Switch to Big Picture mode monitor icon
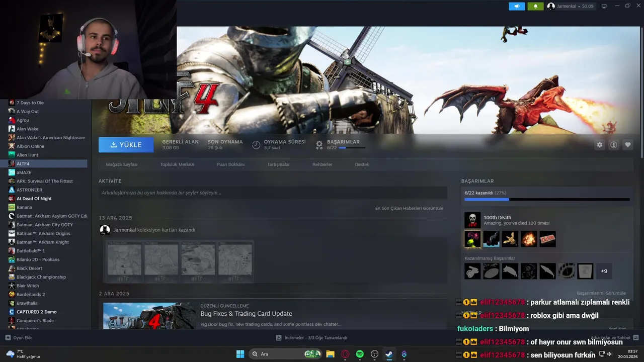 tap(604, 6)
